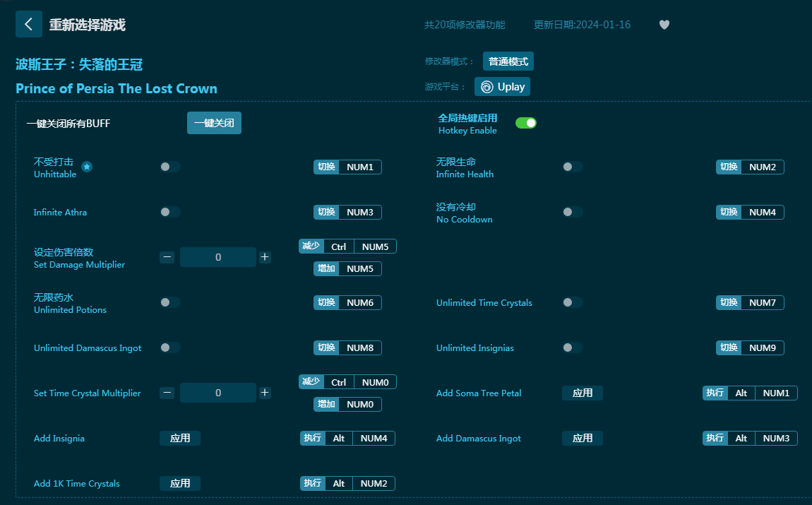Click Alt NUM1 hotkey for Soma Tree Petal
Image resolution: width=812 pixels, height=505 pixels.
(x=750, y=393)
